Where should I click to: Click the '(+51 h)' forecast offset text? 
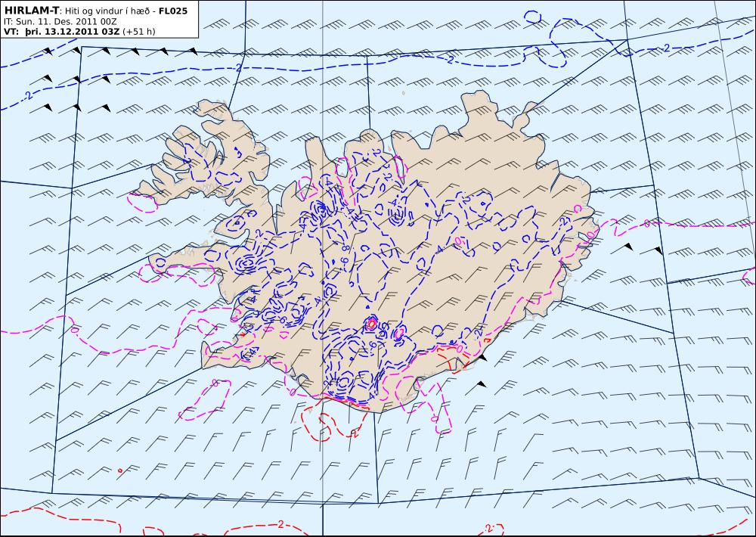click(x=139, y=32)
